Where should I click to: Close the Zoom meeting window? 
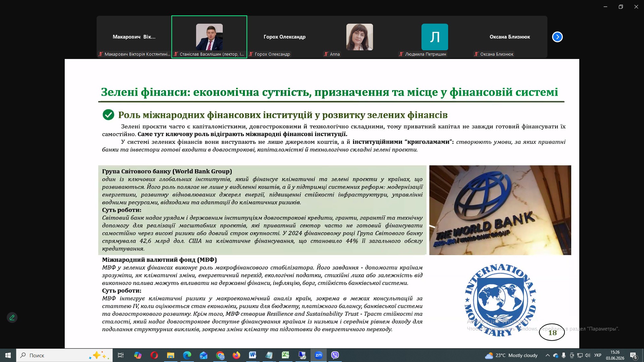coord(636,7)
